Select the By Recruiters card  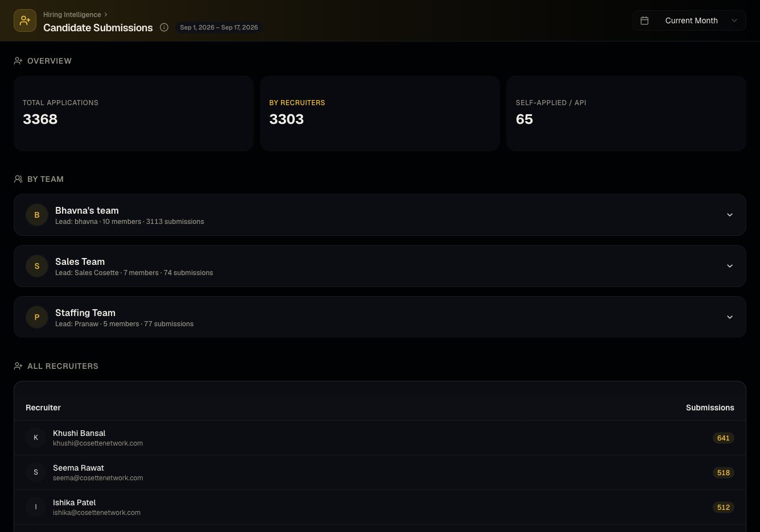click(x=380, y=113)
